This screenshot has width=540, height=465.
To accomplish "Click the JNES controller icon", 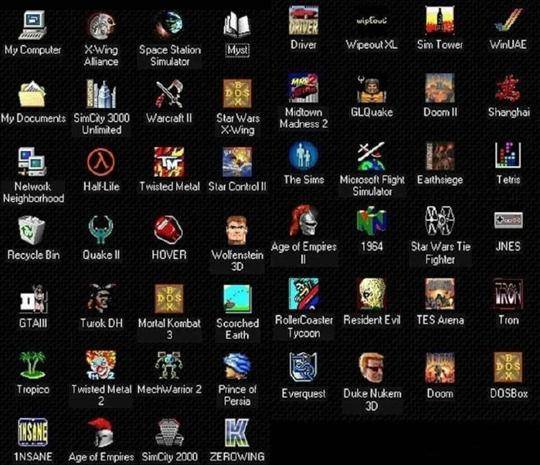I will click(x=508, y=220).
